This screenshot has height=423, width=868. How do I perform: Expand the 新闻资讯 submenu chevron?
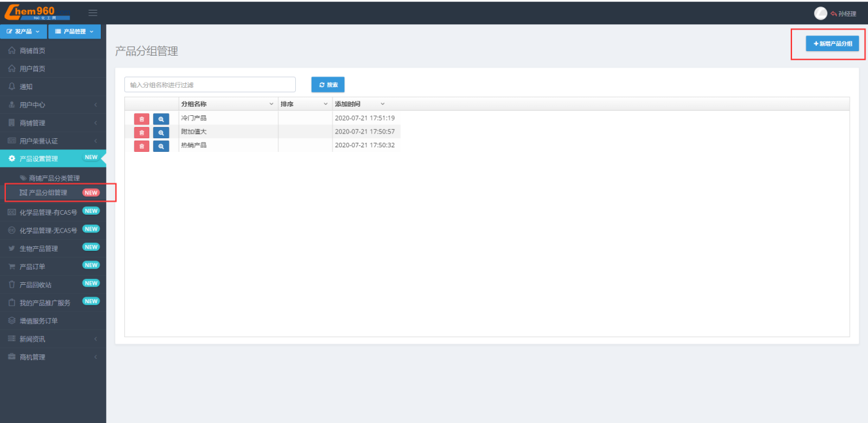point(96,339)
